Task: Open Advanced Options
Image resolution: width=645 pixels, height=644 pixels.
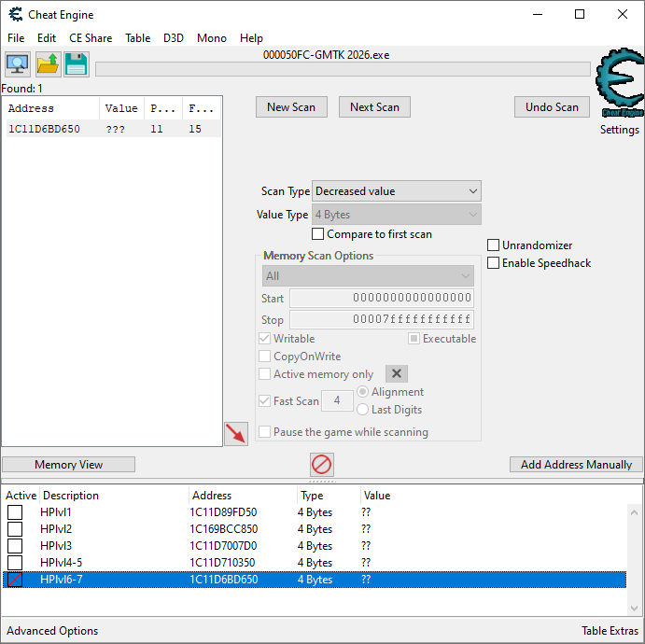Action: coord(52,630)
